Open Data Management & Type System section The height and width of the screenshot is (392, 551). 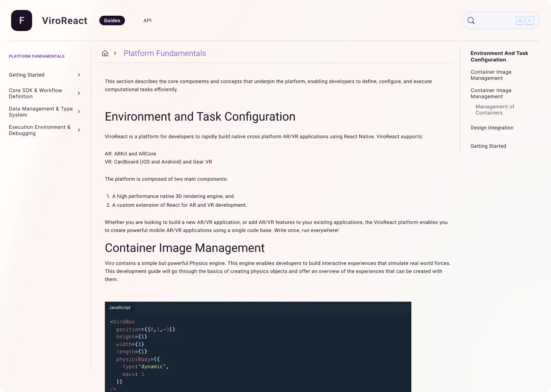pos(41,112)
